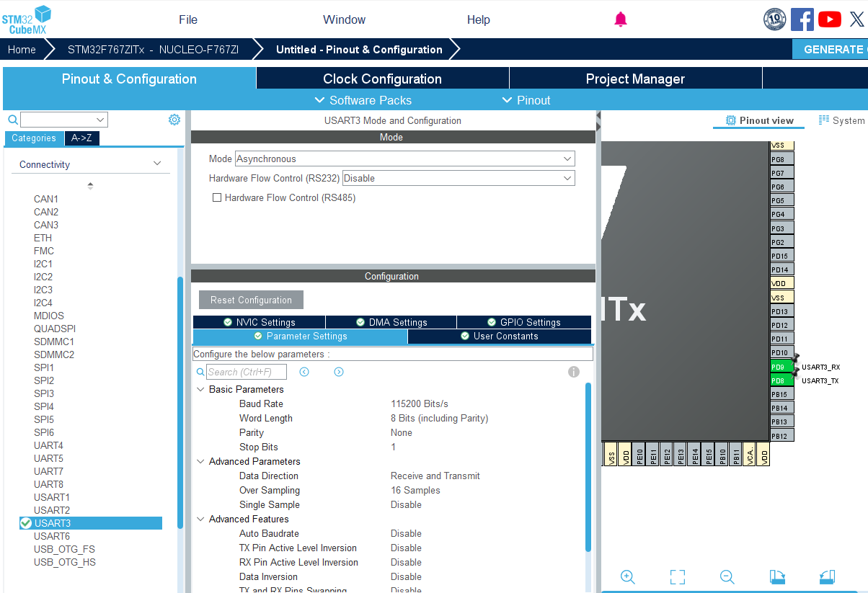Collapse the Basic Parameters section

click(x=200, y=389)
